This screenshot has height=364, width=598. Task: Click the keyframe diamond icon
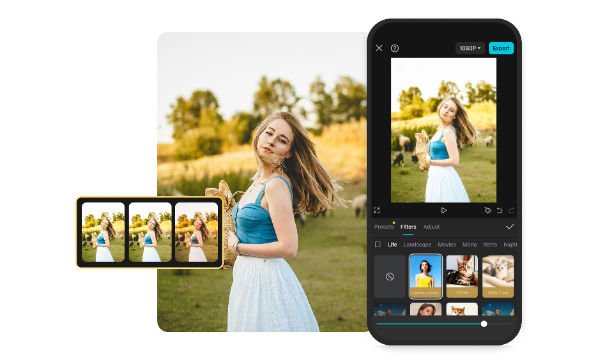tap(487, 210)
